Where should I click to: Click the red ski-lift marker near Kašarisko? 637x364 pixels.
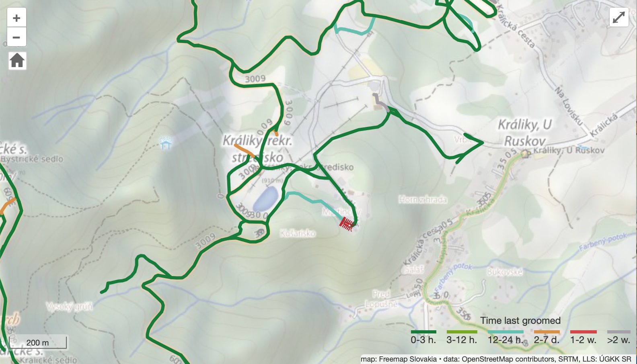(x=346, y=224)
